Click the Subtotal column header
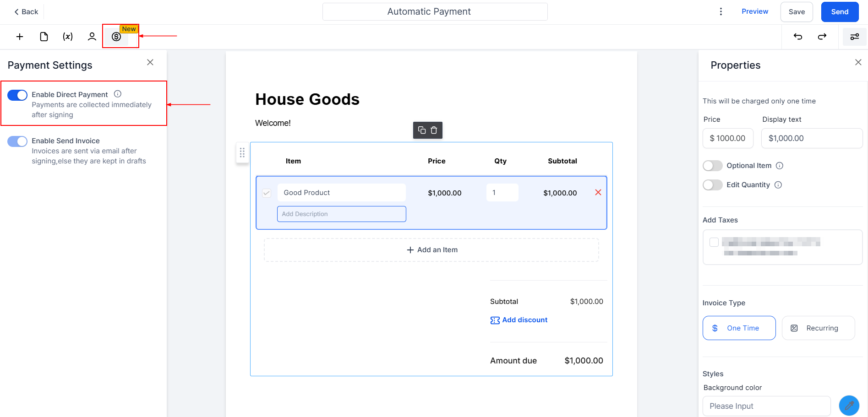 (562, 161)
